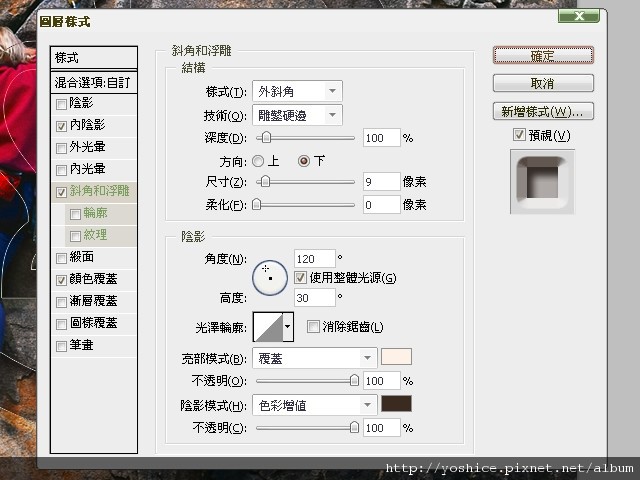Select the 下 direction radio button

[304, 161]
